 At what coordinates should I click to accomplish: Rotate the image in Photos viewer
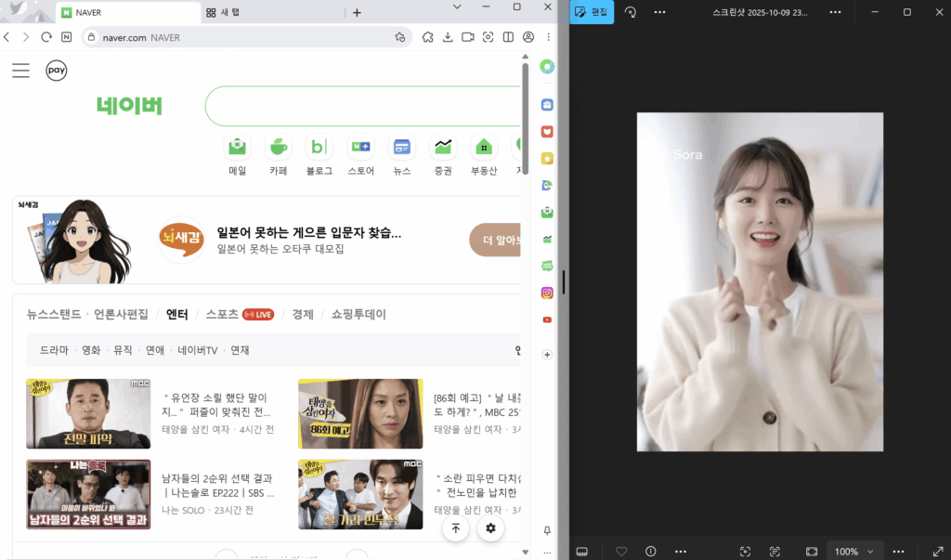(x=631, y=12)
